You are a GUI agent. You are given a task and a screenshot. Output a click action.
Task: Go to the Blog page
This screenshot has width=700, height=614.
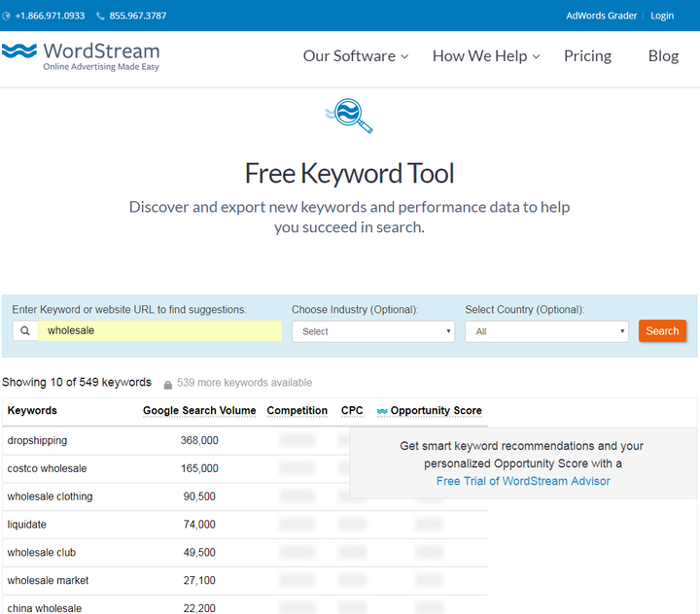[663, 56]
